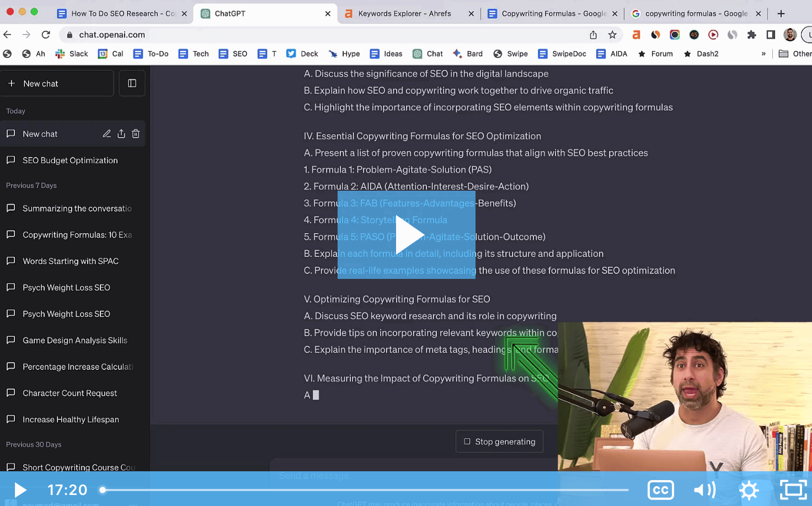The height and width of the screenshot is (506, 812).
Task: Switch to copywriting formulas Google search tab
Action: tap(696, 13)
